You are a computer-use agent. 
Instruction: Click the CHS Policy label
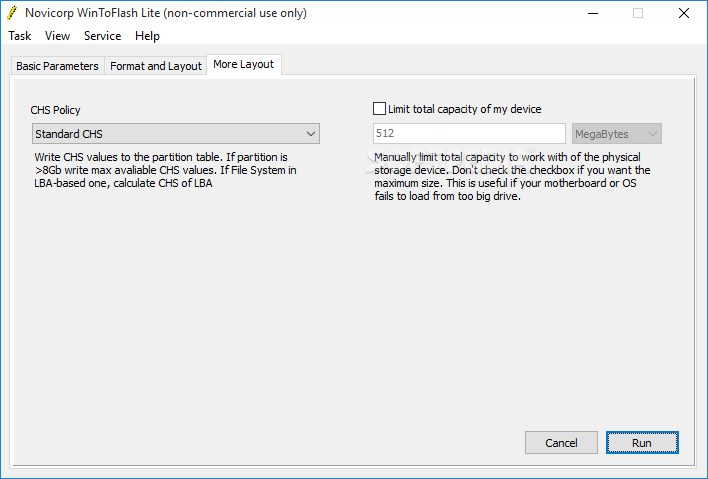(x=56, y=110)
